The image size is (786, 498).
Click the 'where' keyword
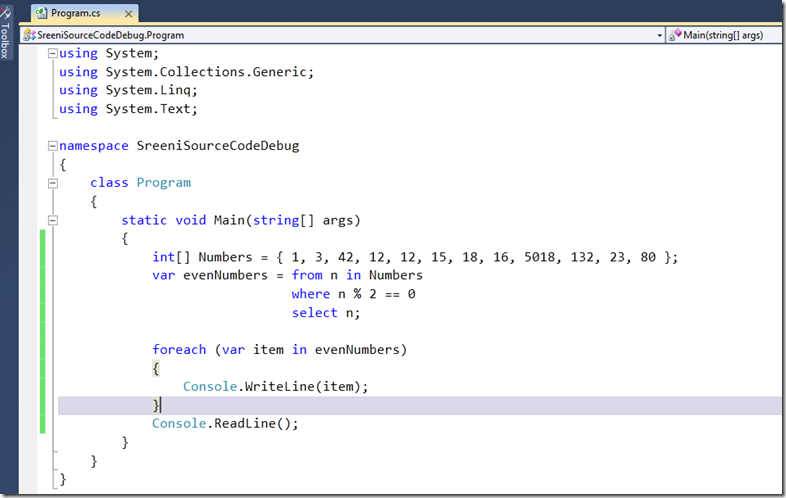[x=310, y=294]
